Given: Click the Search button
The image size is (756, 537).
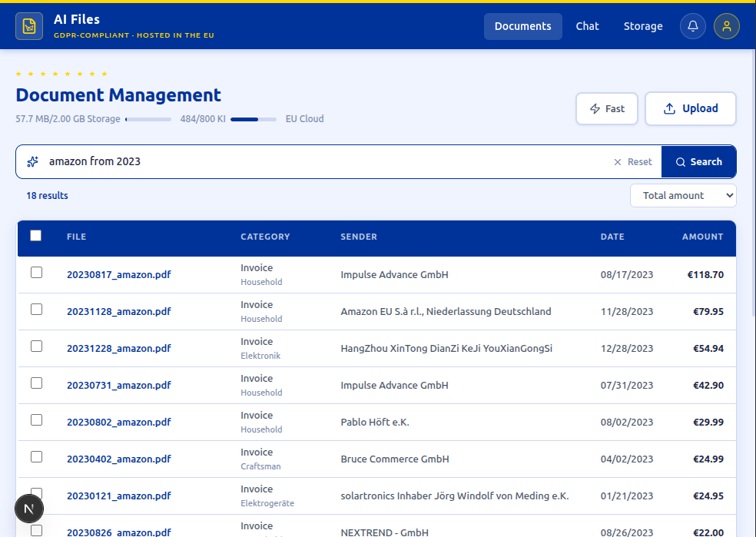Looking at the screenshot, I should coord(698,162).
